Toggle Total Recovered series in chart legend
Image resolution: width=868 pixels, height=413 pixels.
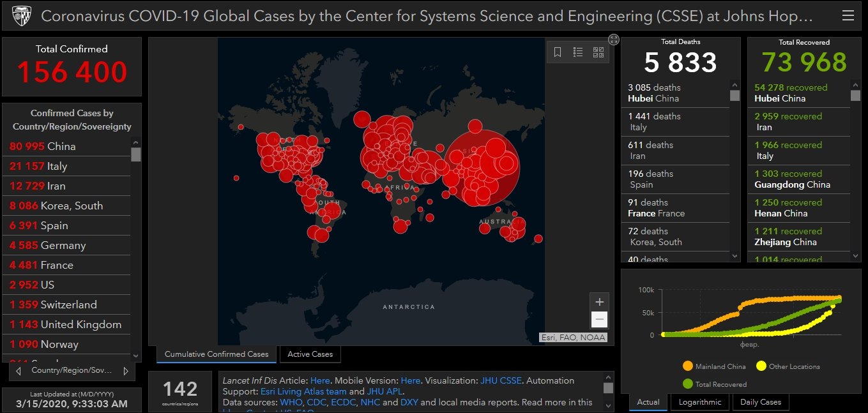click(x=714, y=384)
